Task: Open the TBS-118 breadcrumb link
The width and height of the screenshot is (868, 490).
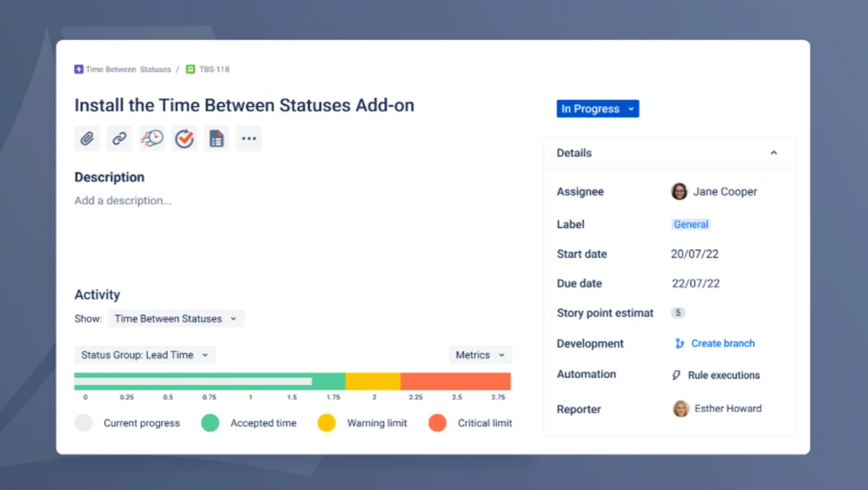Action: tap(215, 70)
